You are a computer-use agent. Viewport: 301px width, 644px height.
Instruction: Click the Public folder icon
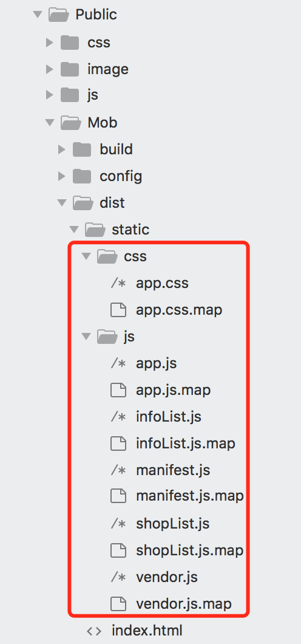(x=58, y=15)
